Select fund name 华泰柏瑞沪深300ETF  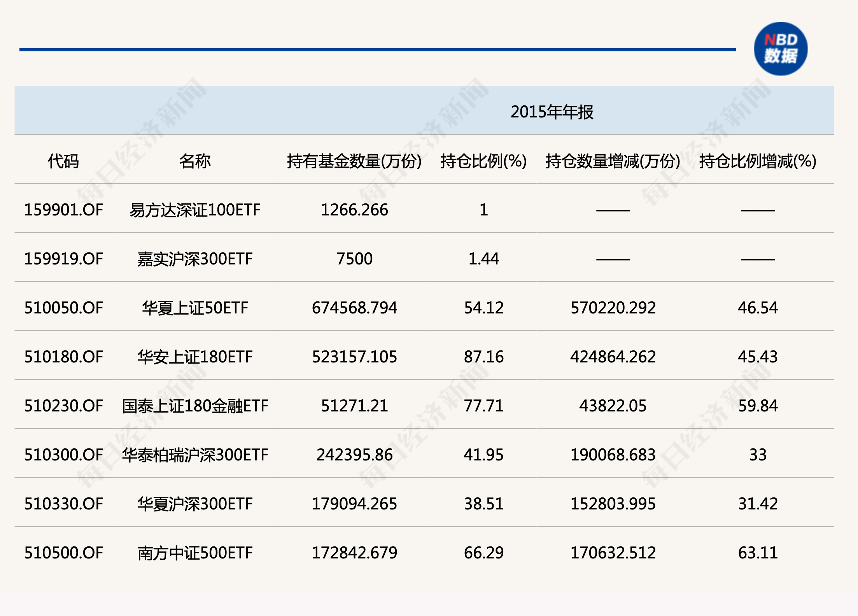click(195, 455)
